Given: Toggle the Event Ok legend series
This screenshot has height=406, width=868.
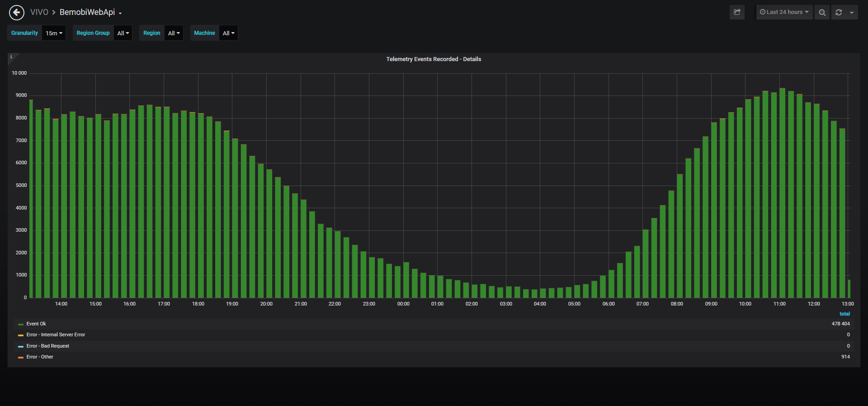Looking at the screenshot, I should (36, 324).
